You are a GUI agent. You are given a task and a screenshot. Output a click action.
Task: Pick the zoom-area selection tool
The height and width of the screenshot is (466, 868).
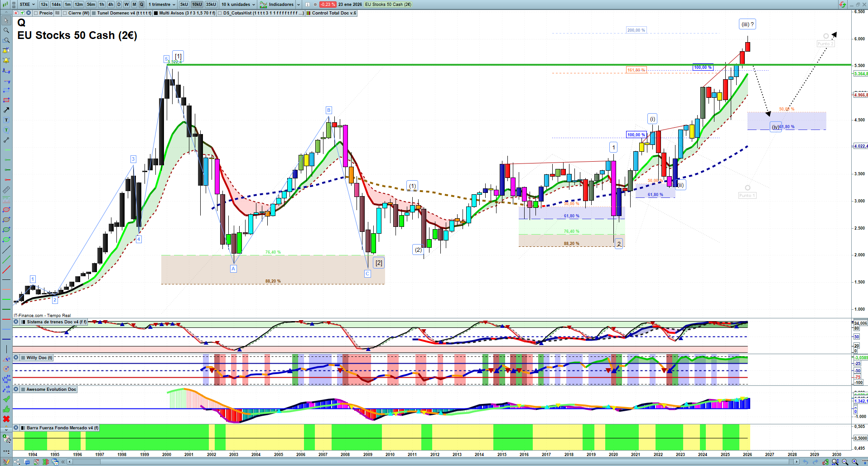(x=6, y=40)
